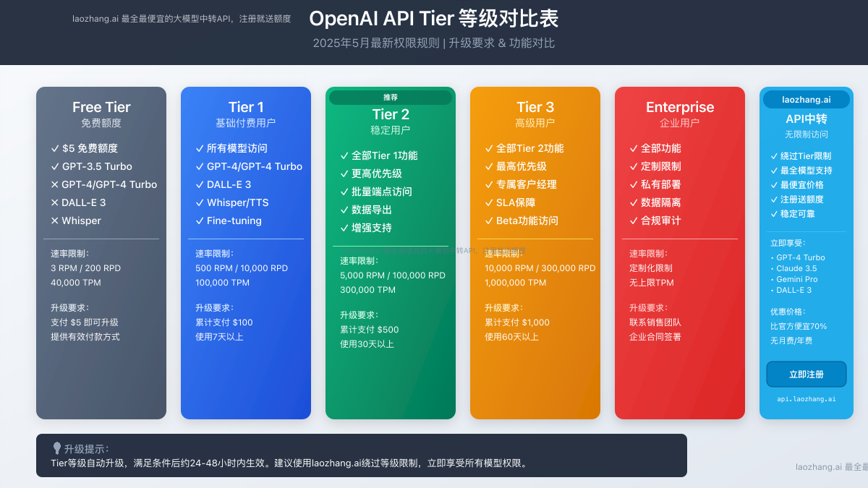Click the 无上限TPM text
Screen dimensions: 868x488
click(x=652, y=283)
